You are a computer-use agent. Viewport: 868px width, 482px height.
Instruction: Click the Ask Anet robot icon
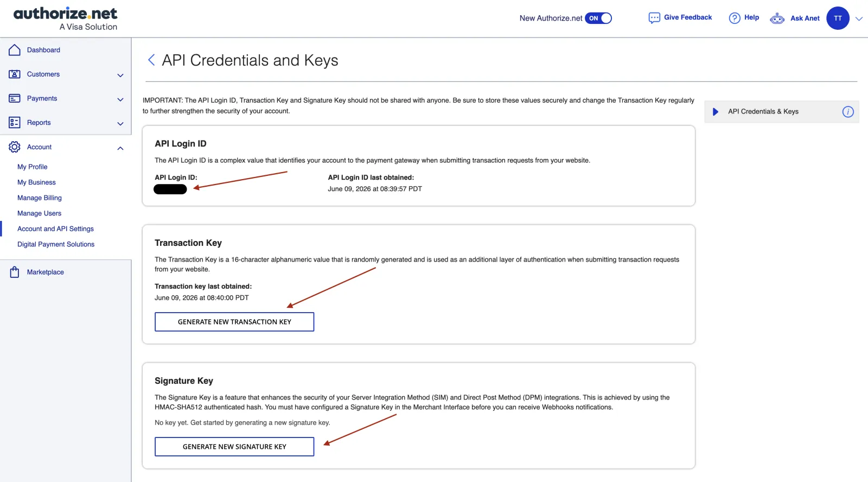(x=777, y=18)
